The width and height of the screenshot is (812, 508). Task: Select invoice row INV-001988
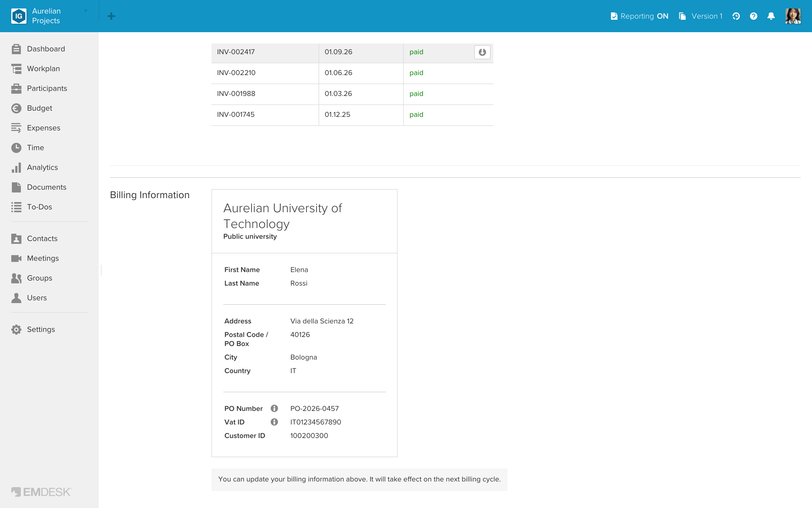[x=352, y=94]
